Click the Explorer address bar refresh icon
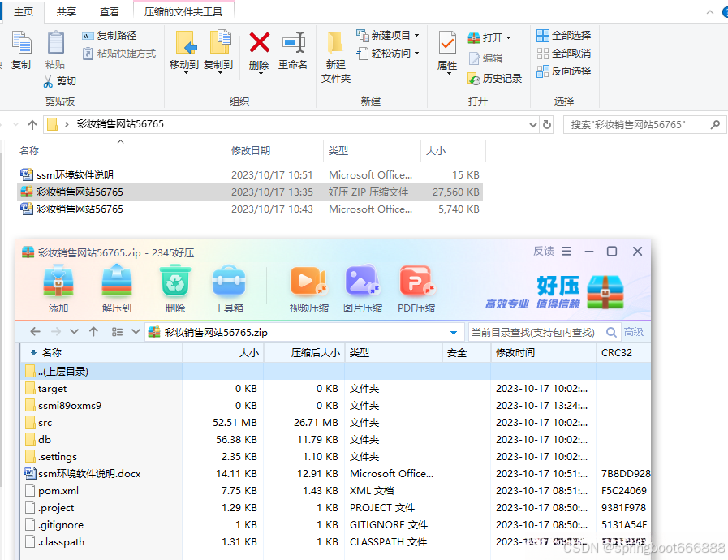The height and width of the screenshot is (560, 728). coord(547,124)
